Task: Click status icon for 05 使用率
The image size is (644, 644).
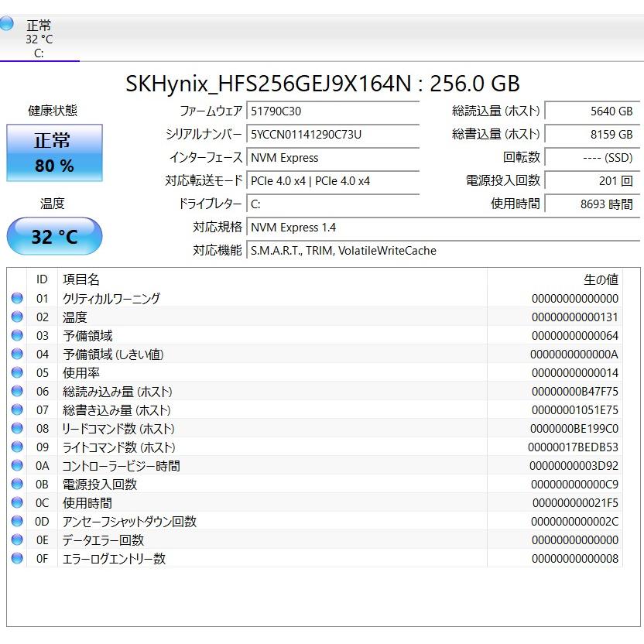Action: point(17,372)
